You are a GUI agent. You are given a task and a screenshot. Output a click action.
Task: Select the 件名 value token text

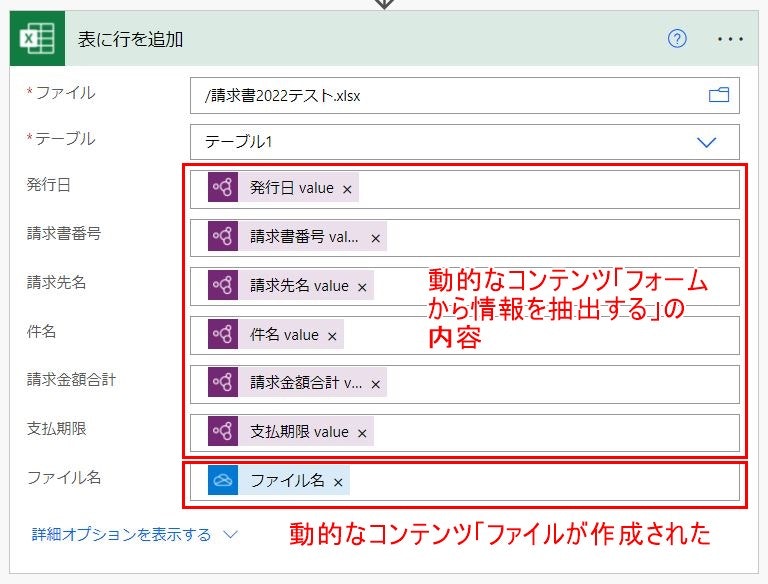click(x=284, y=335)
